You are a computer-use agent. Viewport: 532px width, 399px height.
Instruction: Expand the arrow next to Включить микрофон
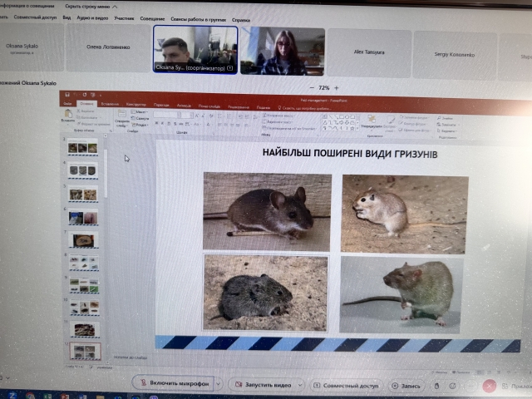point(219,384)
